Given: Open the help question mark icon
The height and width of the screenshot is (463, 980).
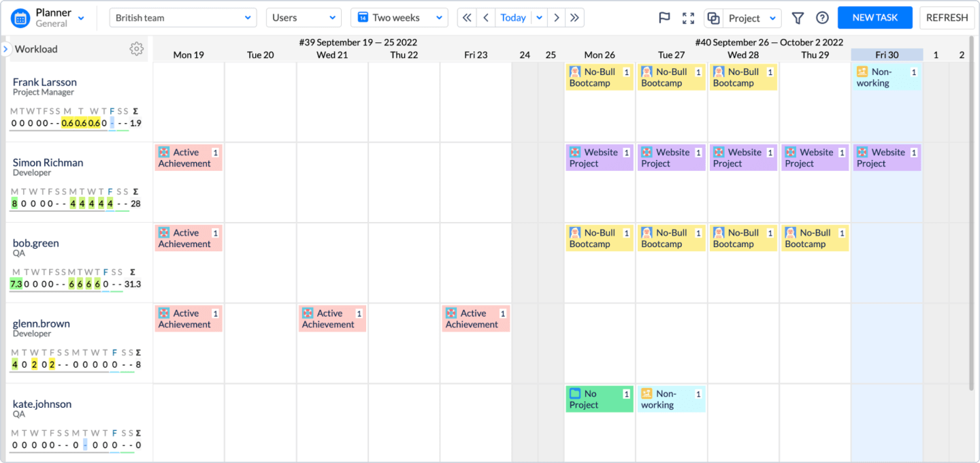Looking at the screenshot, I should click(822, 18).
